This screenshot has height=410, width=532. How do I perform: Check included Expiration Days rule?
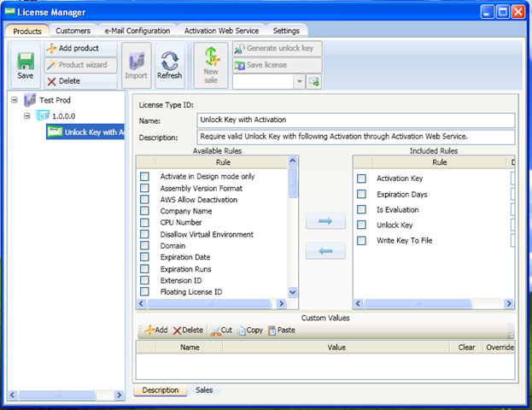362,194
